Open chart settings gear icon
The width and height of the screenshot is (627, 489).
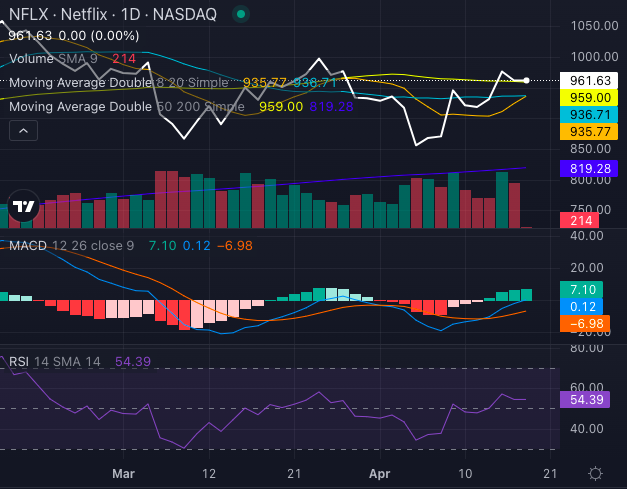[x=595, y=472]
